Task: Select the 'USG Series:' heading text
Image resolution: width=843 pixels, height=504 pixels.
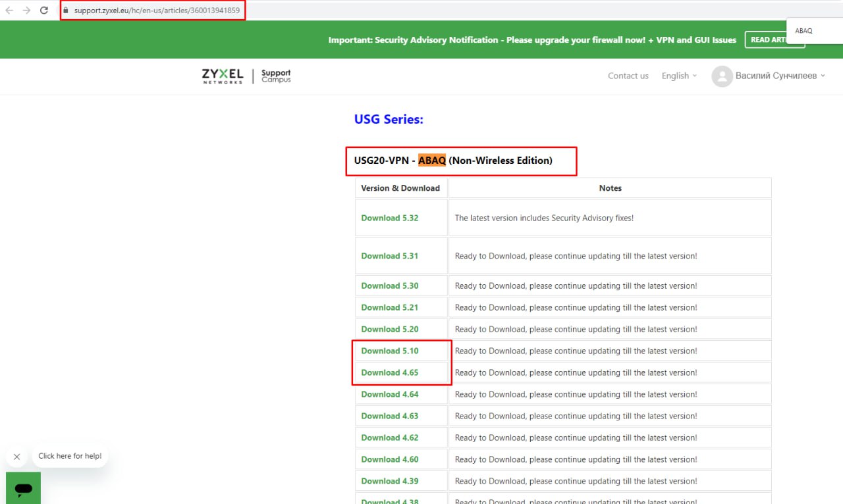Action: pyautogui.click(x=389, y=120)
